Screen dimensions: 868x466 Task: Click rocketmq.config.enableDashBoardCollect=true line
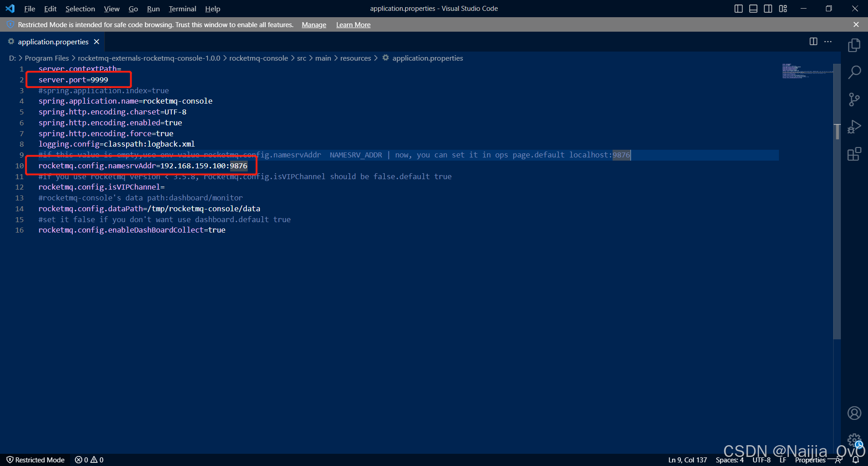[x=132, y=230]
